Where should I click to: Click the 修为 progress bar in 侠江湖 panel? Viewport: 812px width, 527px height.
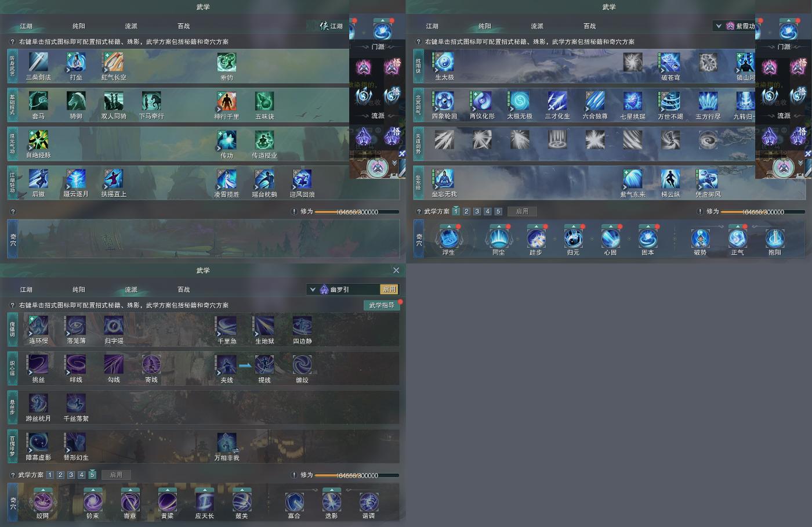click(x=357, y=212)
